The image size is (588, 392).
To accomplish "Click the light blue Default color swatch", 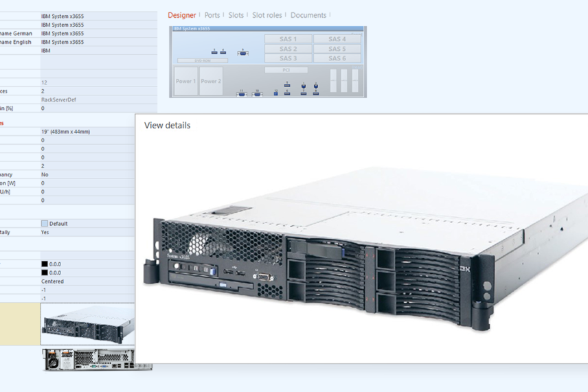I will tap(45, 224).
